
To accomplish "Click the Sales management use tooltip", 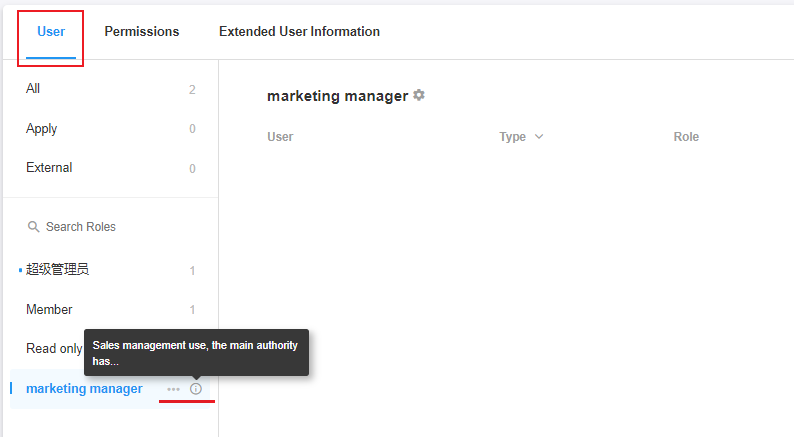I will pos(196,352).
